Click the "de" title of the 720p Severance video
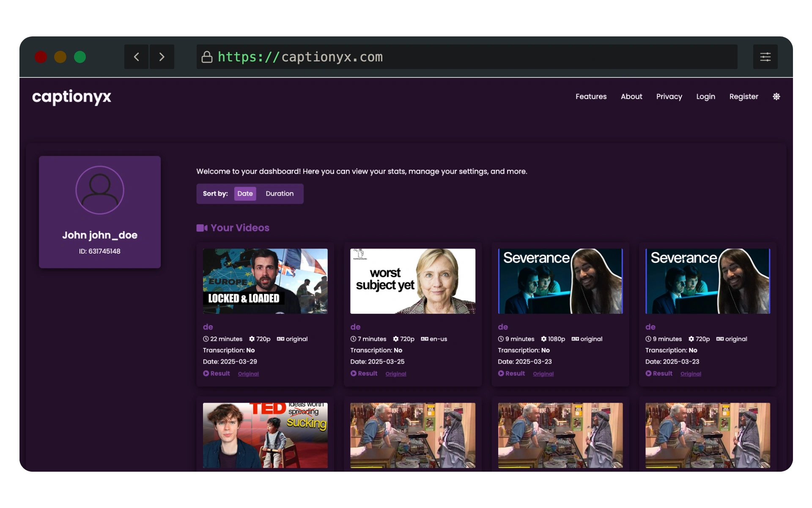Screen dimensions: 812x508 [x=650, y=327]
